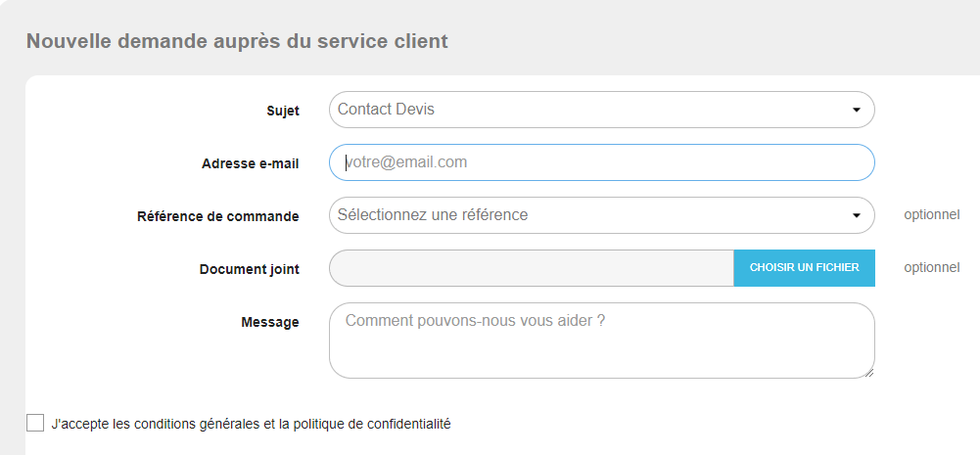Focus the votre@email.com address input
Screen dimensions: 980x455
601,162
